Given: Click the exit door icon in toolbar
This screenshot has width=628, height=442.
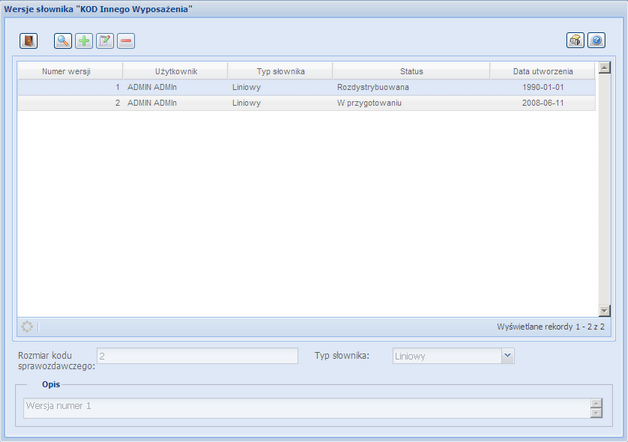Looking at the screenshot, I should click(29, 41).
